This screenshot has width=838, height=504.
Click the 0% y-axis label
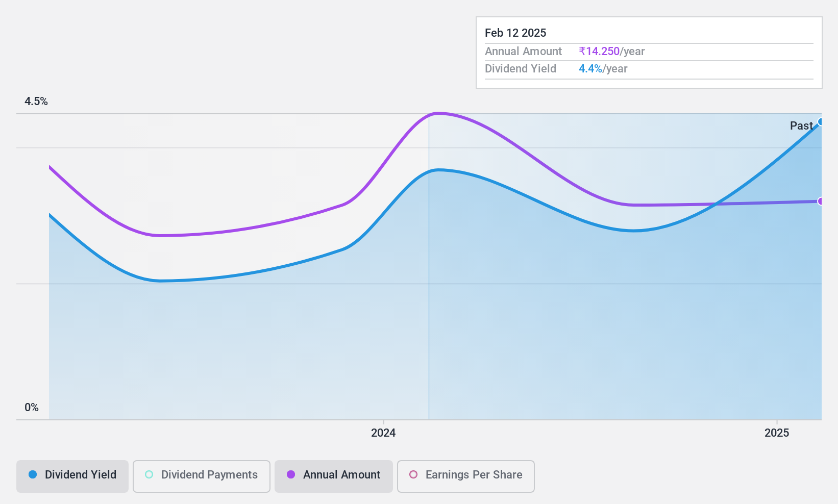[x=32, y=407]
